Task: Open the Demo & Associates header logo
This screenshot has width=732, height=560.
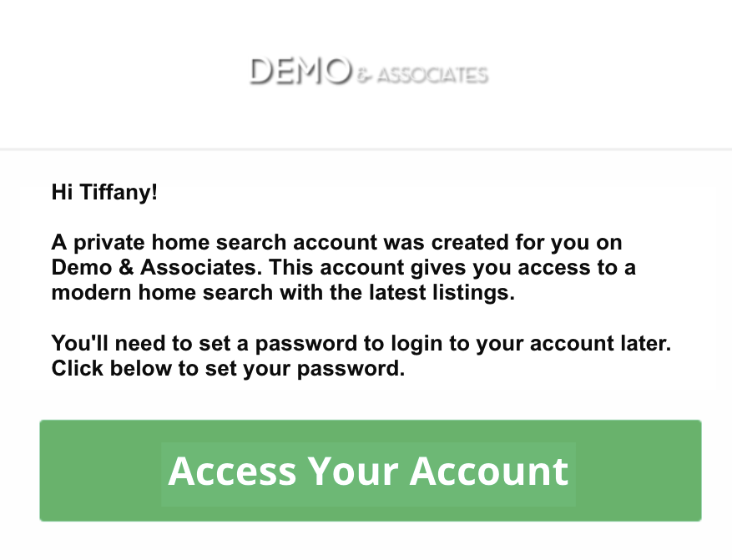Action: 369,72
